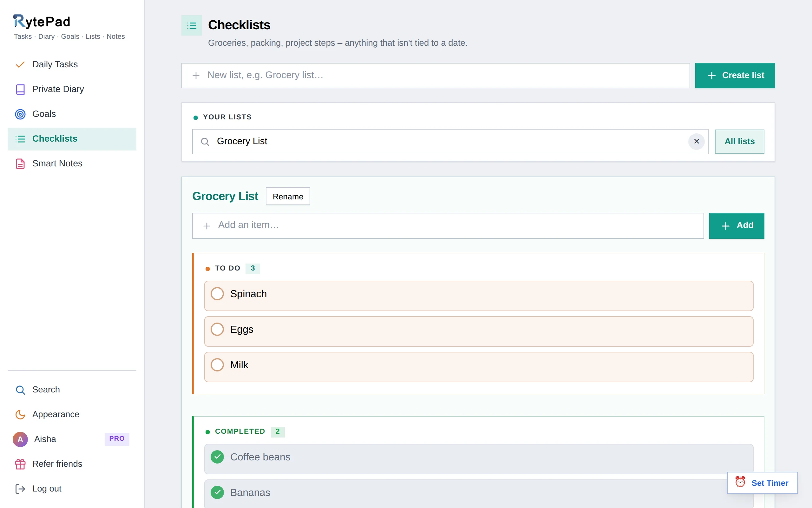
Task: Uncheck the Coffee beans item
Action: pyautogui.click(x=217, y=457)
